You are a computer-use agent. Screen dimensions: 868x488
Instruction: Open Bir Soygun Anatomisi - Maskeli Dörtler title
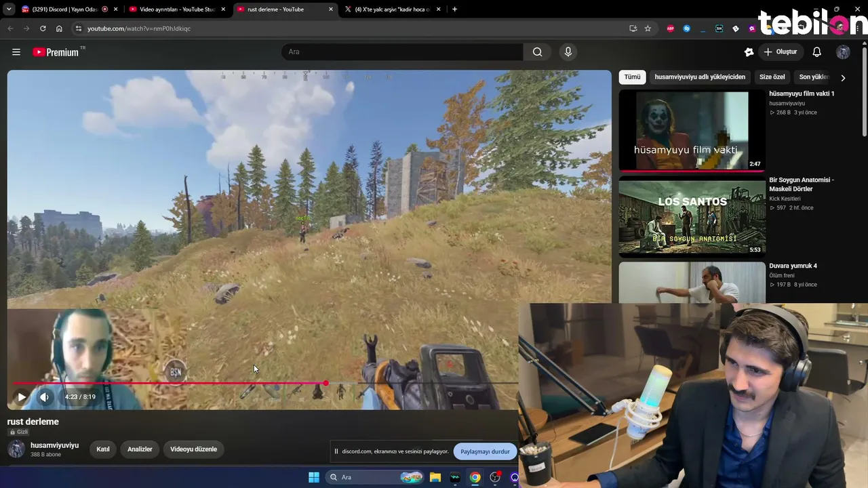click(x=802, y=184)
